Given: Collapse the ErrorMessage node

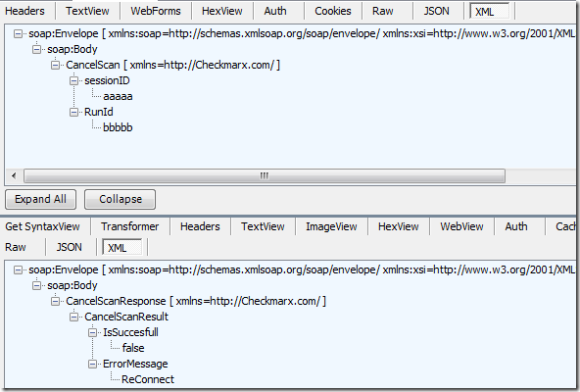Looking at the screenshot, I should (x=92, y=365).
